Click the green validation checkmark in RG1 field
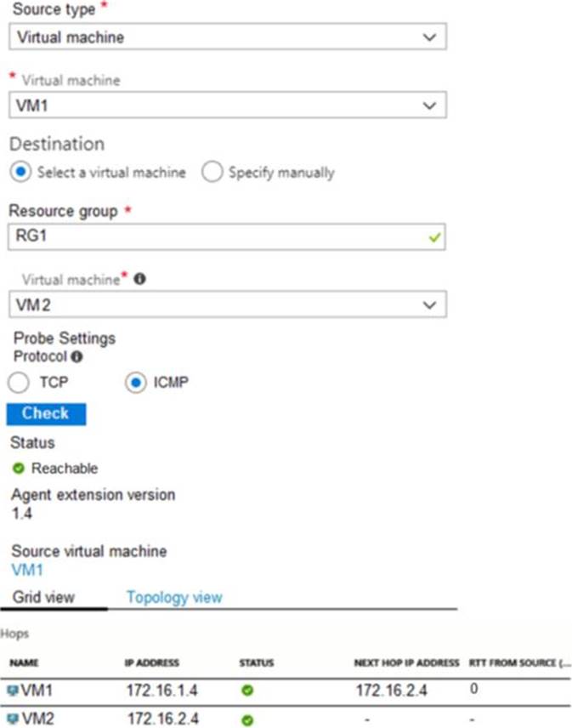 [434, 238]
